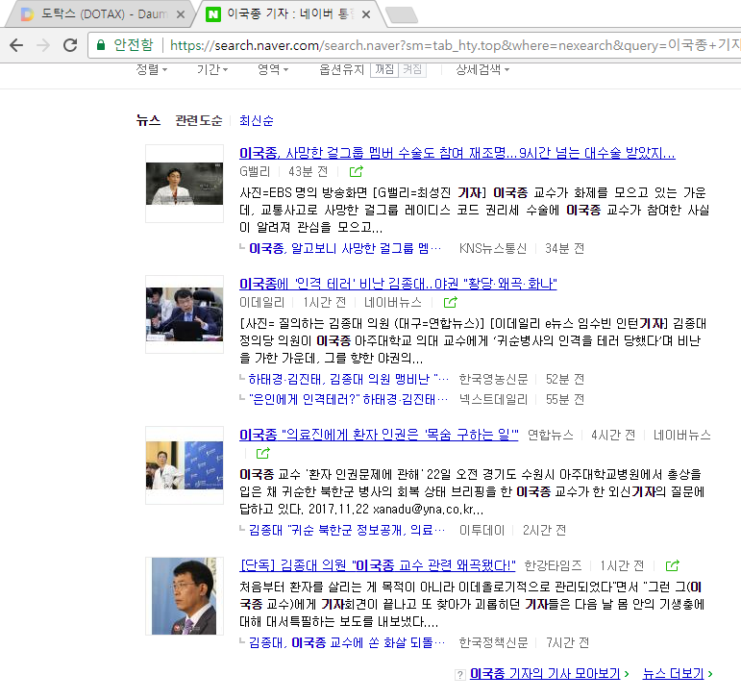Open related article 하태경·김진태, 김종대 의원 맹비난
741x700 pixels.
point(349,379)
